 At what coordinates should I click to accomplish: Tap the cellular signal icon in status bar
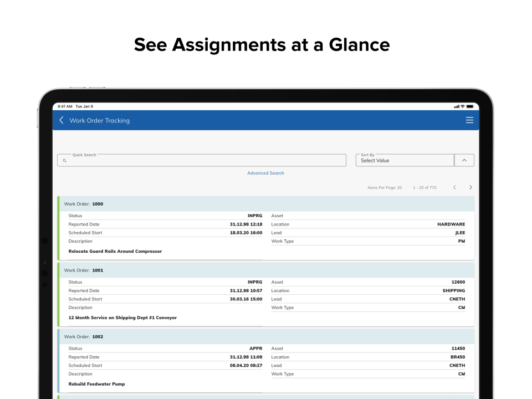point(456,106)
